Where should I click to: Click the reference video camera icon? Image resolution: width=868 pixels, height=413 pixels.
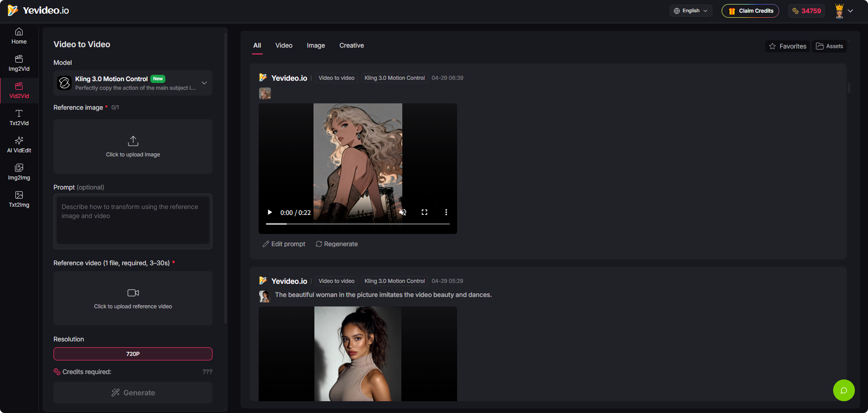coord(133,293)
